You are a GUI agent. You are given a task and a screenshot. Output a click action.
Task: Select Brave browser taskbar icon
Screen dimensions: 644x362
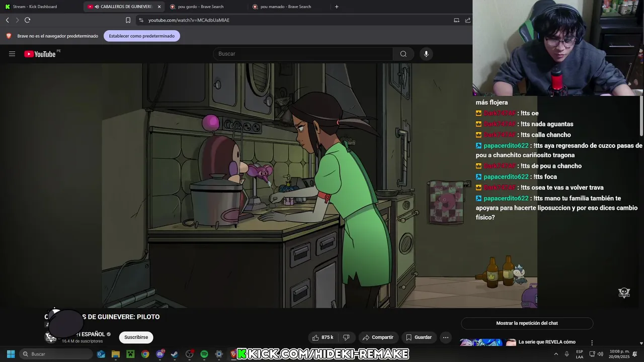point(233,354)
